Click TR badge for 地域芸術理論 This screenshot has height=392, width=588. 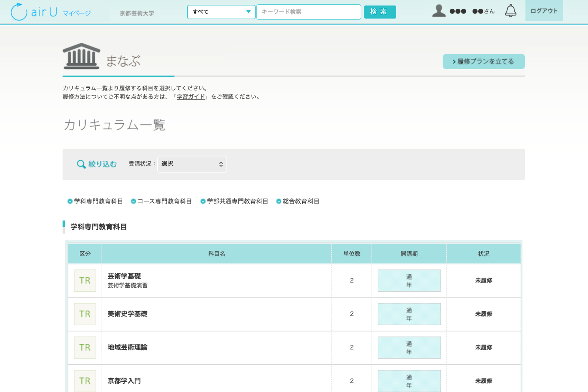click(85, 348)
